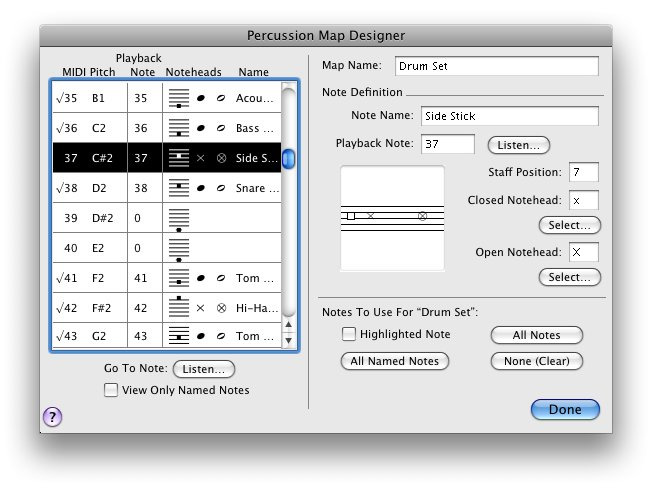The height and width of the screenshot is (488, 652).
Task: Click Listen beside Go To Note
Action: click(204, 369)
